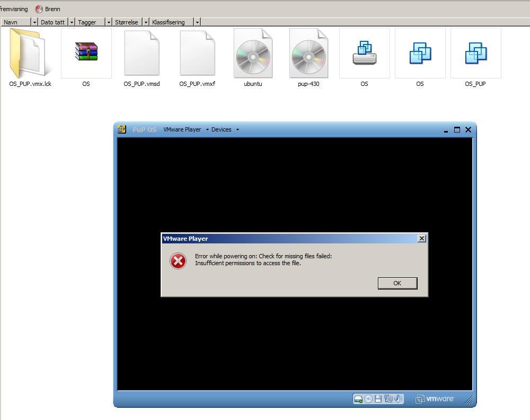
Task: Click the sound card icon in VMware status bar
Action: (398, 399)
